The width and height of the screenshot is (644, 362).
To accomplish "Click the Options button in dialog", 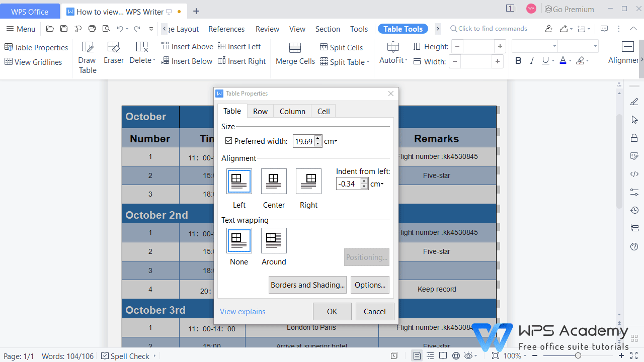I will click(370, 285).
